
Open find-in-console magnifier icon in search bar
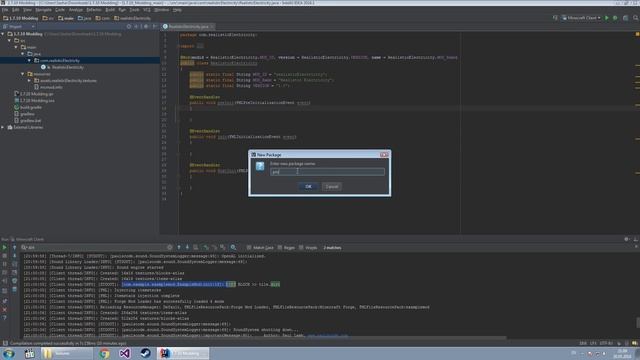click(x=233, y=247)
